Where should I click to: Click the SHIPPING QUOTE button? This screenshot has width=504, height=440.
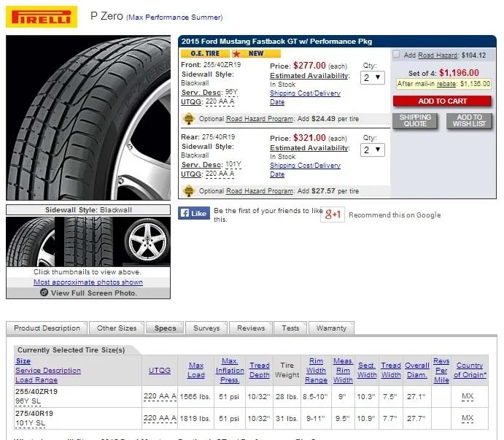415,120
